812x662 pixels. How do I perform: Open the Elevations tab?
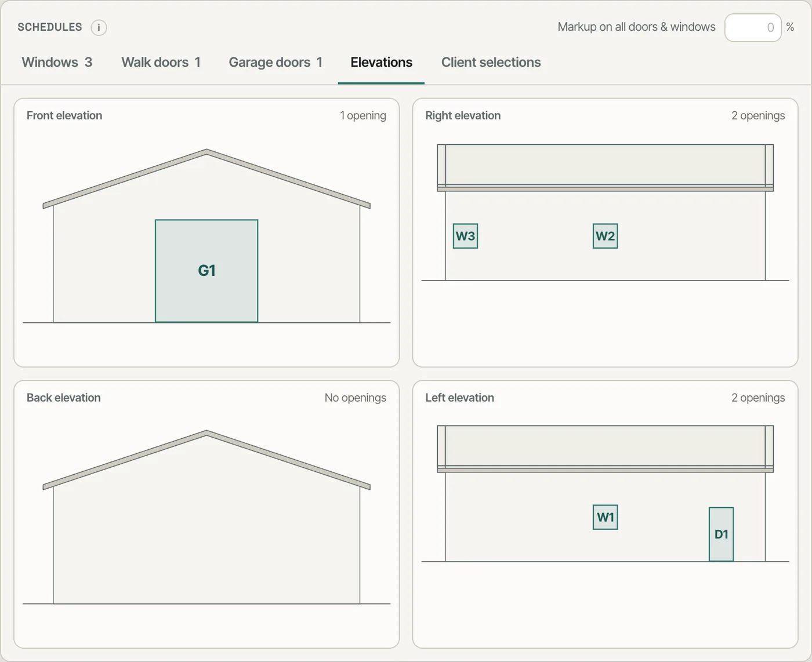[x=381, y=63]
